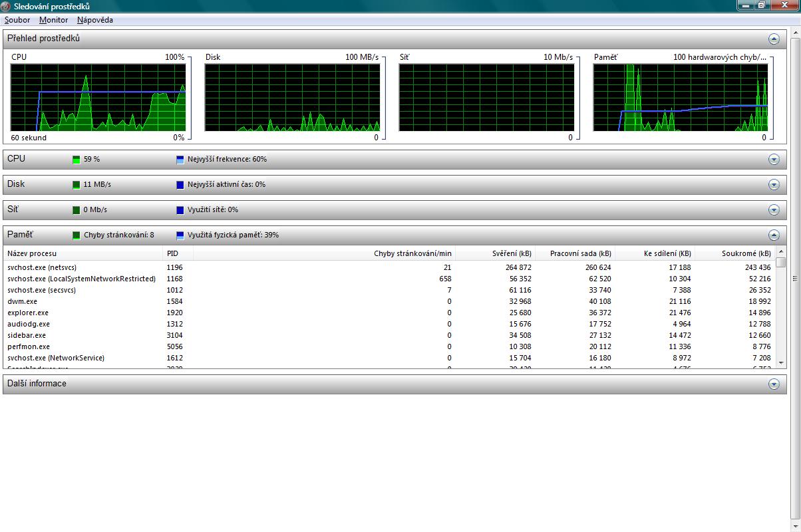The width and height of the screenshot is (801, 532).
Task: Open the Monitor menu
Action: pos(53,20)
